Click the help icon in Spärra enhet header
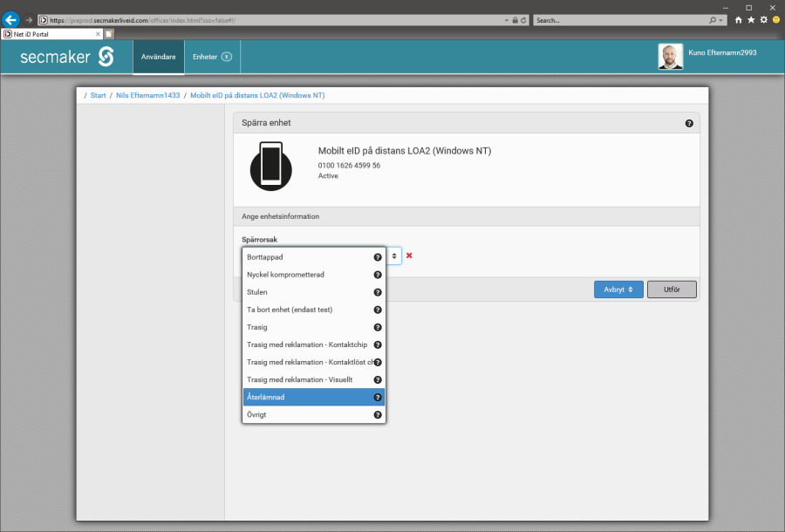The width and height of the screenshot is (785, 532). pyautogui.click(x=689, y=124)
